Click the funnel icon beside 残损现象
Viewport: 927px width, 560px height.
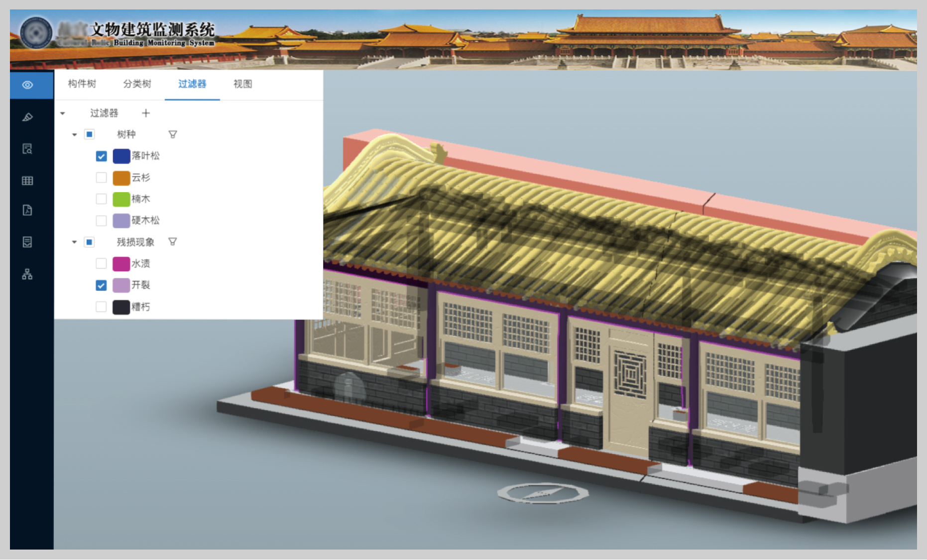(x=173, y=242)
